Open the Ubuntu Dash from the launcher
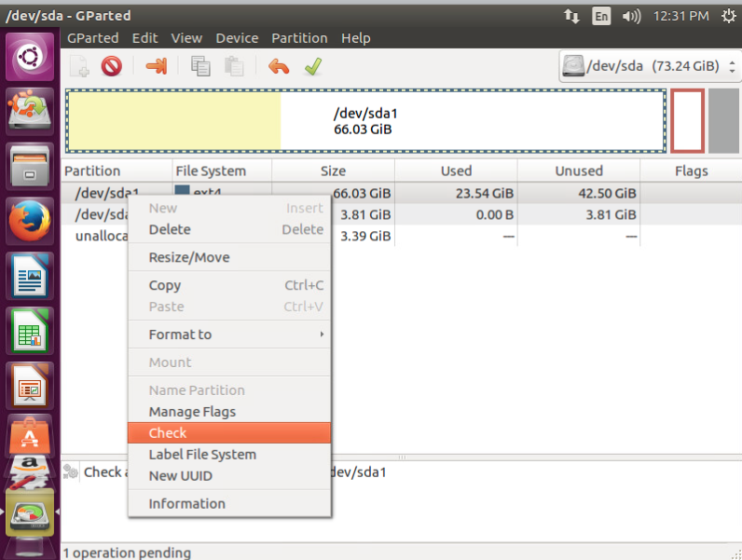The width and height of the screenshot is (742, 560). pos(30,57)
